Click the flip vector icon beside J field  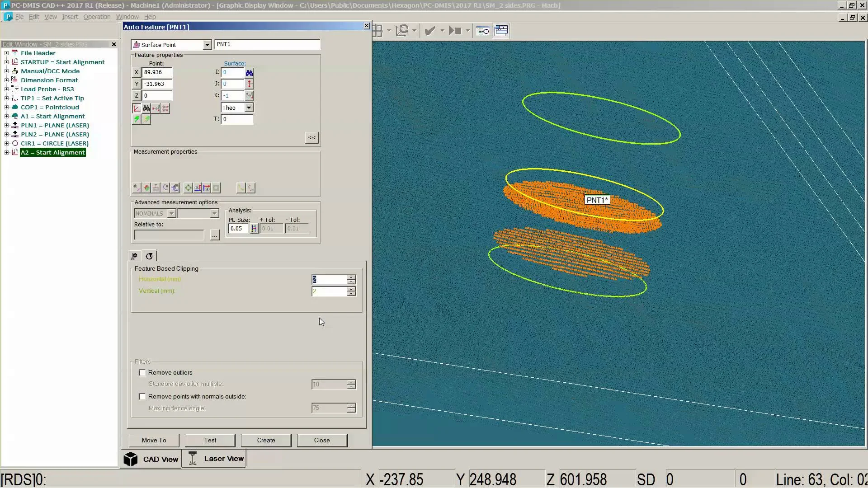coord(249,84)
